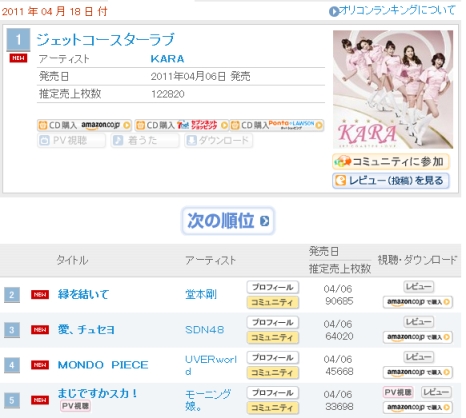Click the ダウンロード button
Viewport: 466px width, 418px height.
point(218,140)
